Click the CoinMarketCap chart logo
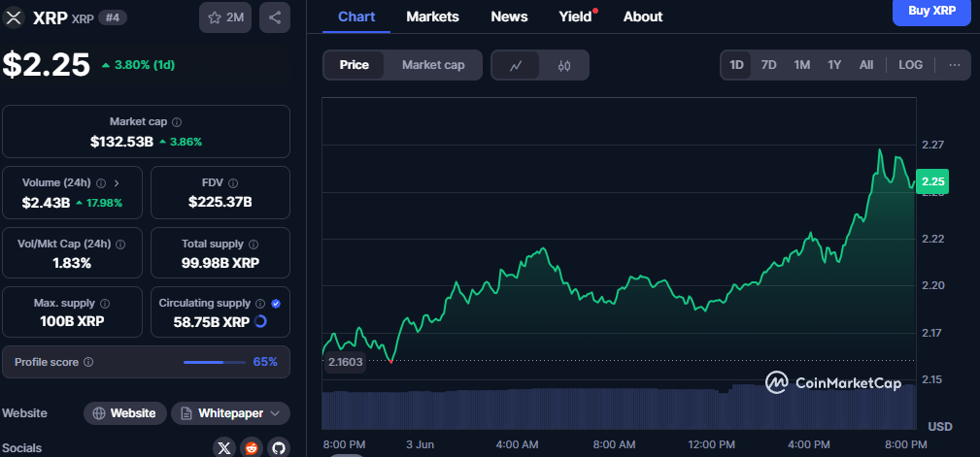Screen dimensions: 980x457 pos(833,382)
